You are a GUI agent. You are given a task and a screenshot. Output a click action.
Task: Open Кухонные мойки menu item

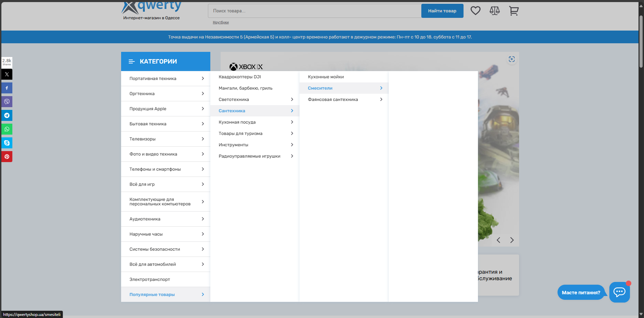[x=326, y=77]
